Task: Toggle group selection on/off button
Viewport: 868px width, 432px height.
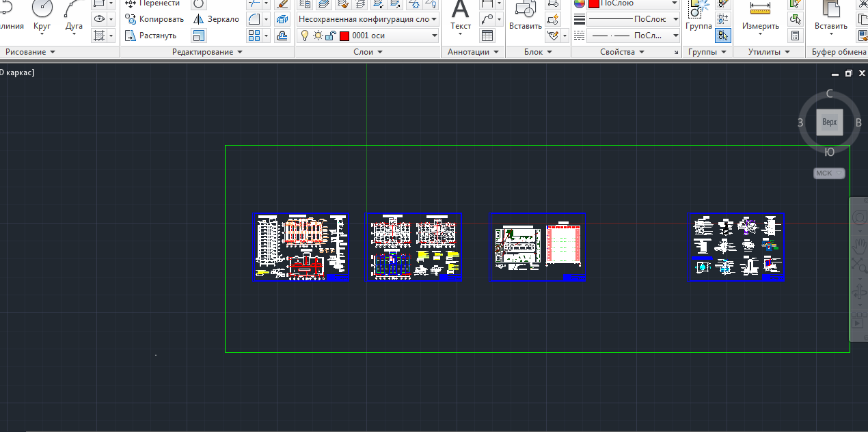Action: point(723,35)
